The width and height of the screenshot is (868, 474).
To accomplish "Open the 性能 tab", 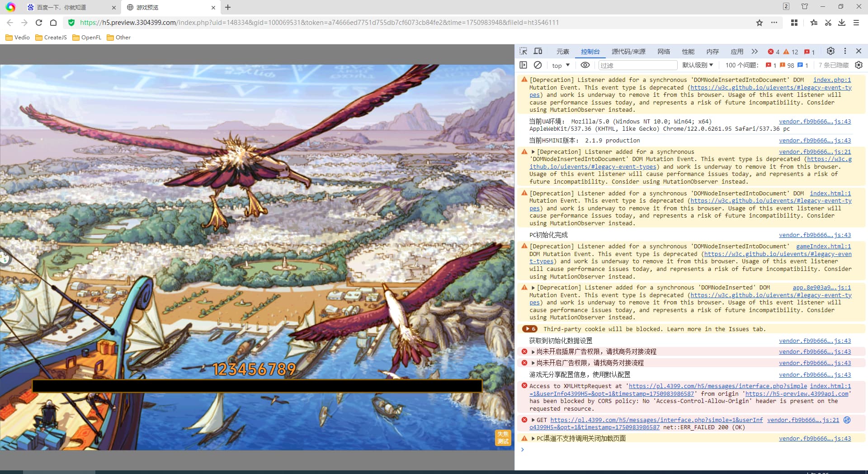I will 688,52.
